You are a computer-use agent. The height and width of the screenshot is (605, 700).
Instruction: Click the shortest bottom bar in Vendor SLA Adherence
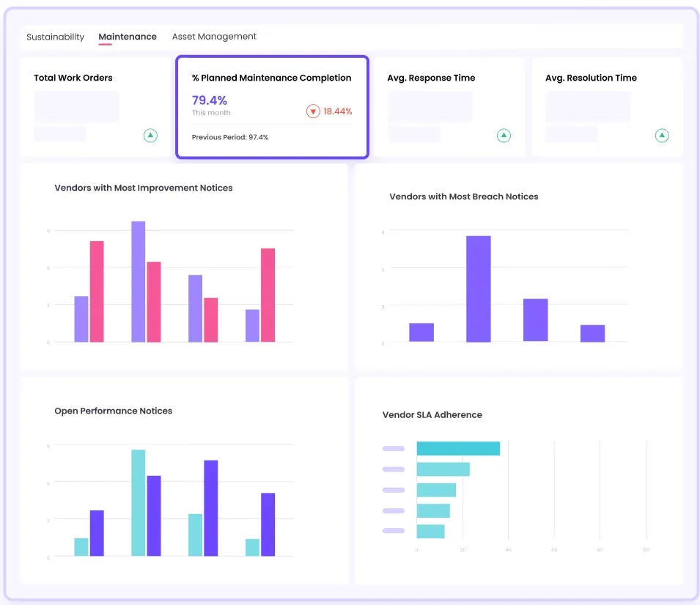tap(430, 532)
